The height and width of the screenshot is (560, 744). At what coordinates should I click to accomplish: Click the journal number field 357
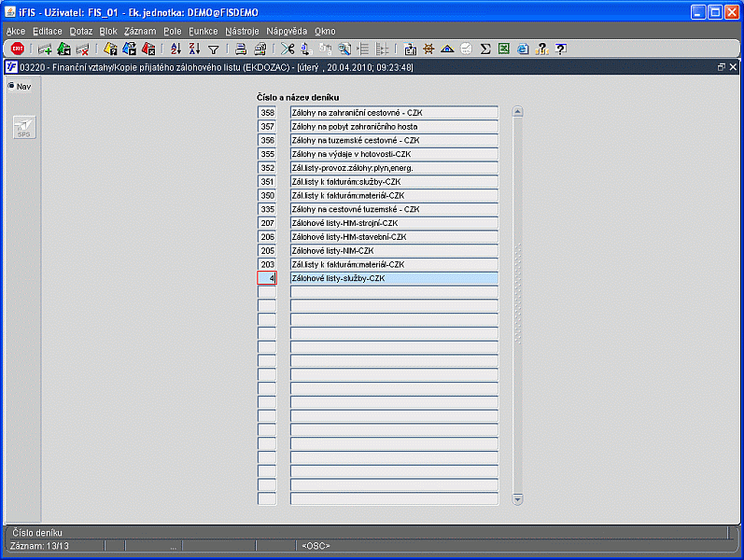[267, 126]
